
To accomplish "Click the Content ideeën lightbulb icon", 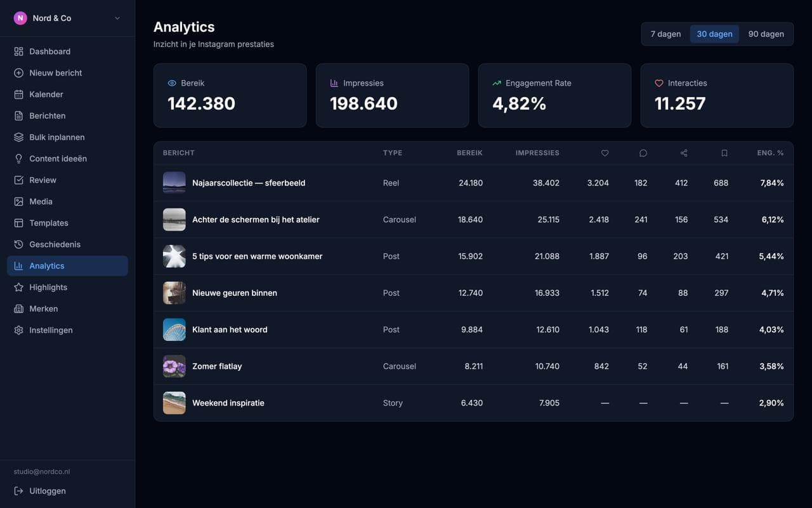I will tap(18, 159).
